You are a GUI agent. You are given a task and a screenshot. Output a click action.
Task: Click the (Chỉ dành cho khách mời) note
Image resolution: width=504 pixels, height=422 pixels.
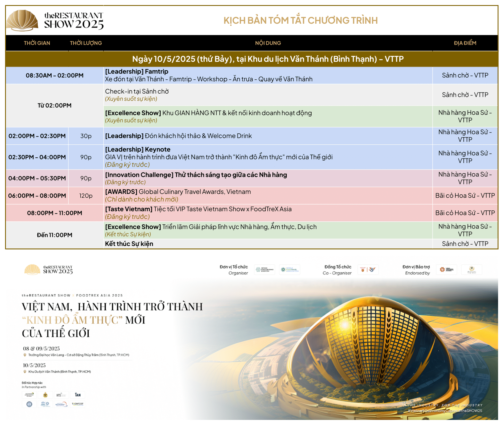(142, 199)
